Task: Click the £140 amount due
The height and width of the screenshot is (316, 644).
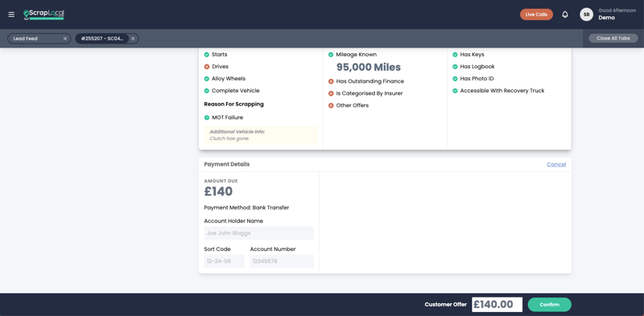Action: 218,191
